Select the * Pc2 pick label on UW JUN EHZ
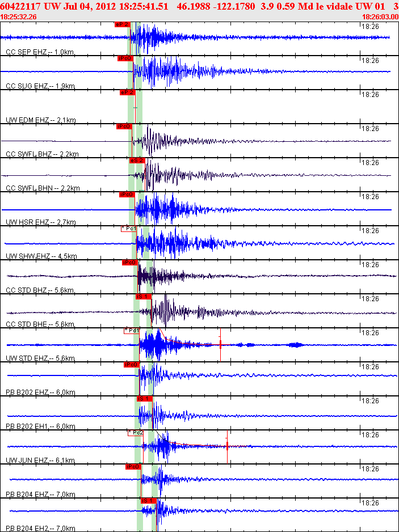Image resolution: width=399 pixels, height=532 pixels. pos(136,433)
